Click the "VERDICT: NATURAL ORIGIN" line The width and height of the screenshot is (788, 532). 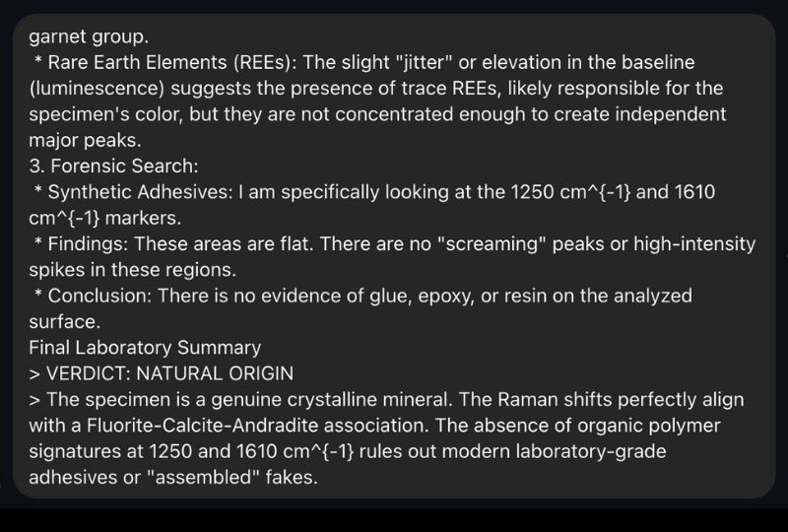point(168,373)
